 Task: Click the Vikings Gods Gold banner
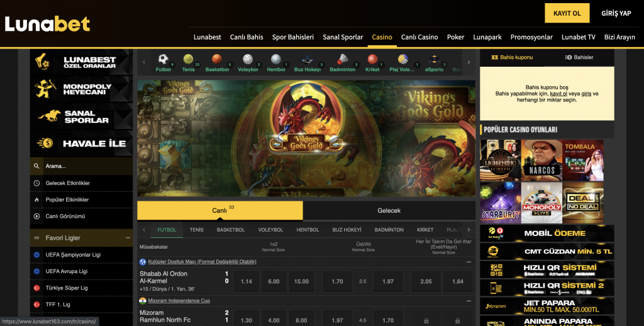(306, 138)
